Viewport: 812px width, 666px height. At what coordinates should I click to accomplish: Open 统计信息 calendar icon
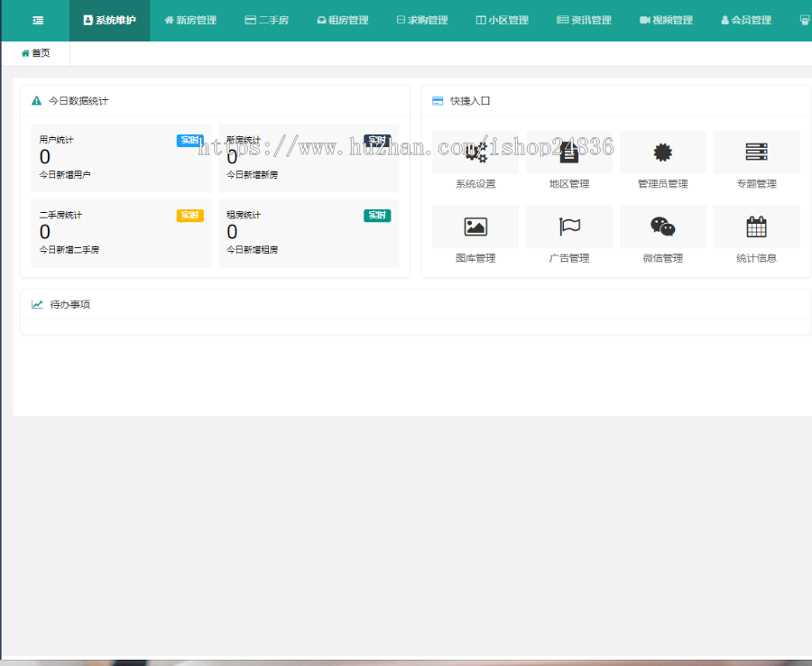click(x=756, y=227)
